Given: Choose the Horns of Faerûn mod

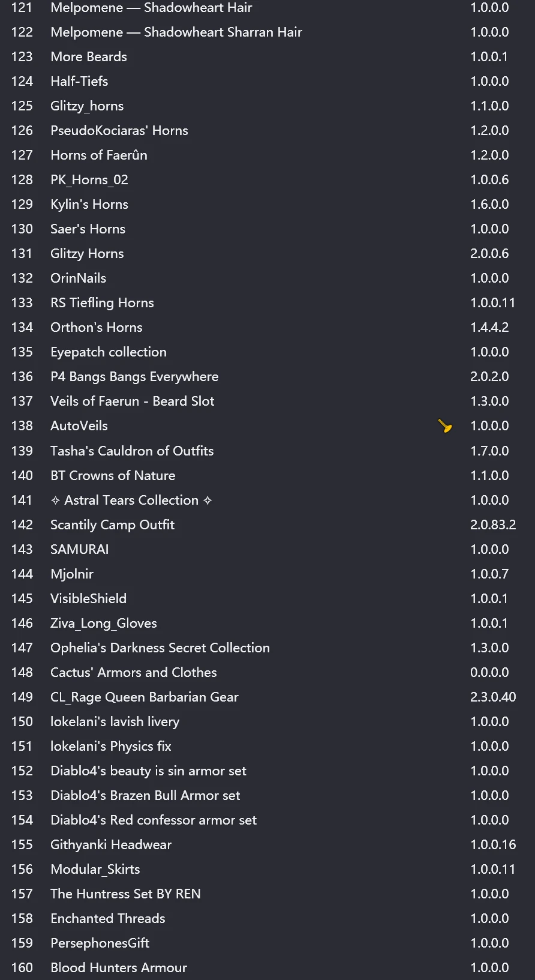Looking at the screenshot, I should click(99, 155).
